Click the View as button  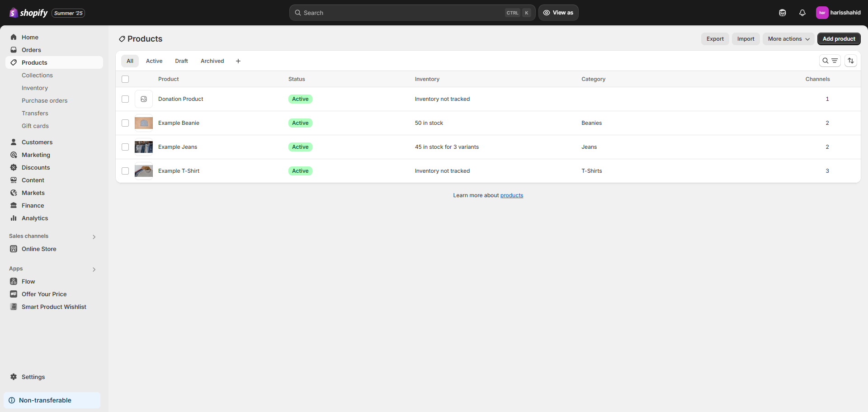(x=558, y=13)
